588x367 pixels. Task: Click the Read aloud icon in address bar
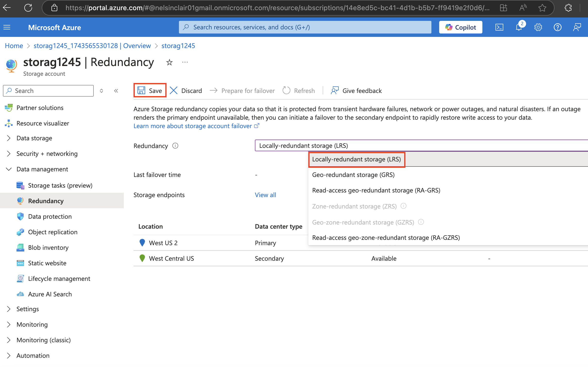point(523,8)
